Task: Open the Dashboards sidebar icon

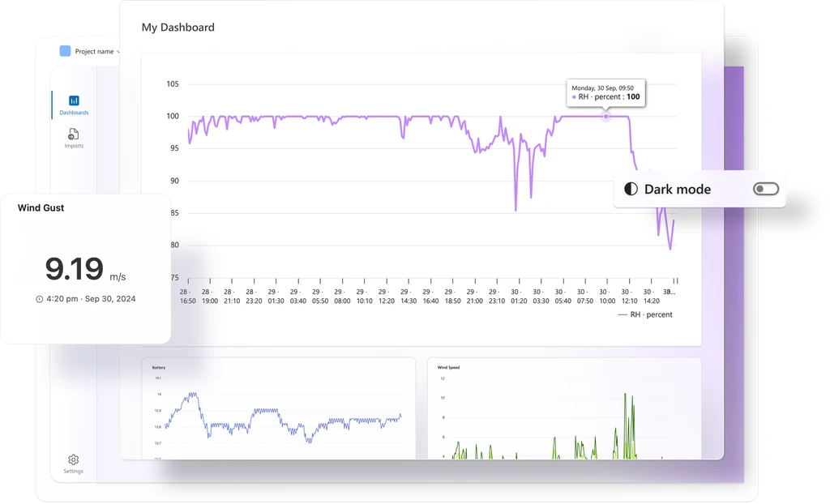Action: pos(74,100)
